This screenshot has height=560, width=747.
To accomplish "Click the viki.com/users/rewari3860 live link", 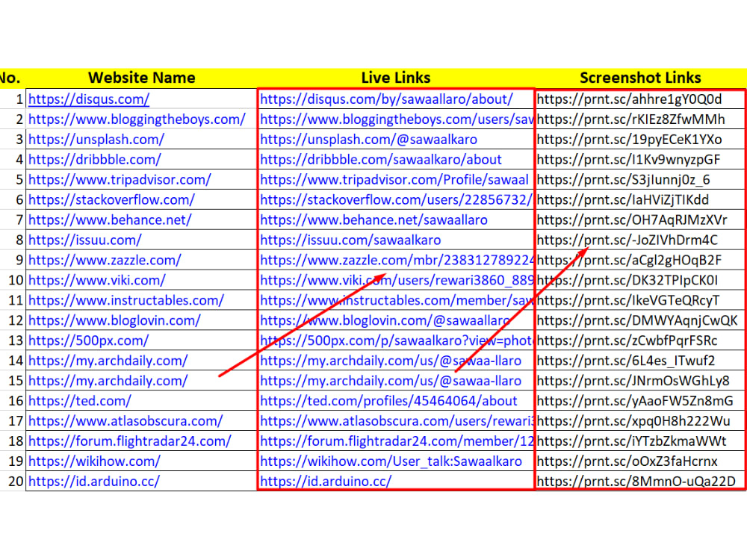I will [x=397, y=280].
